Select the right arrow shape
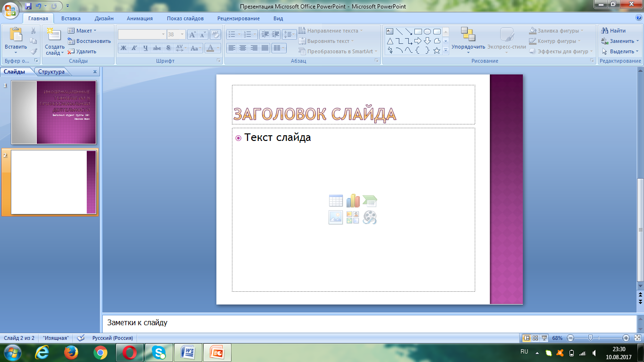The width and height of the screenshot is (644, 362). 418,41
